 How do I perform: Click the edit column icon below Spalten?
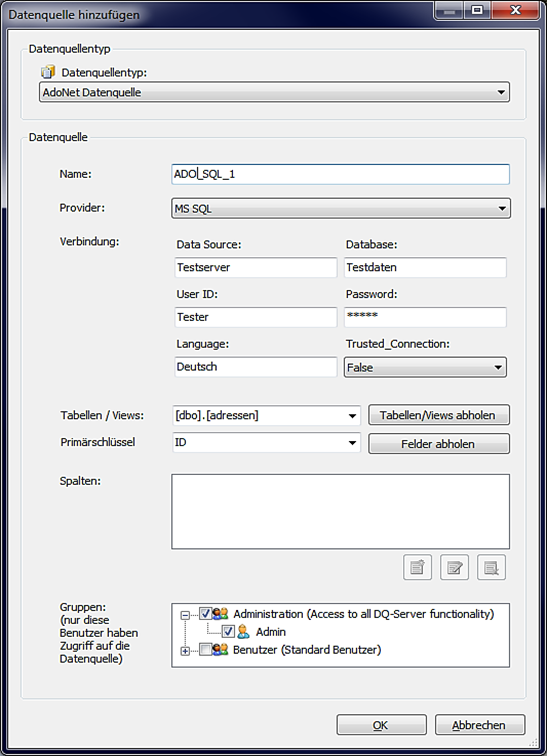[454, 567]
